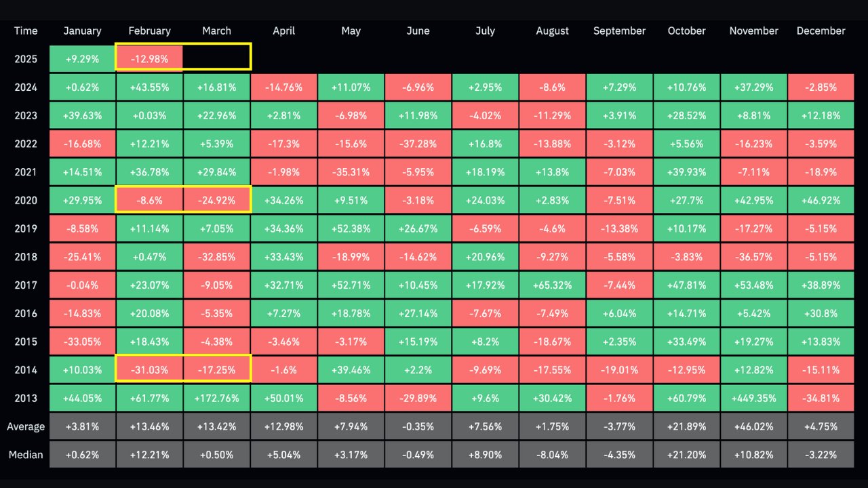This screenshot has width=868, height=488.
Task: Click the February 2014 cell showing -31.03%
Action: [x=149, y=370]
